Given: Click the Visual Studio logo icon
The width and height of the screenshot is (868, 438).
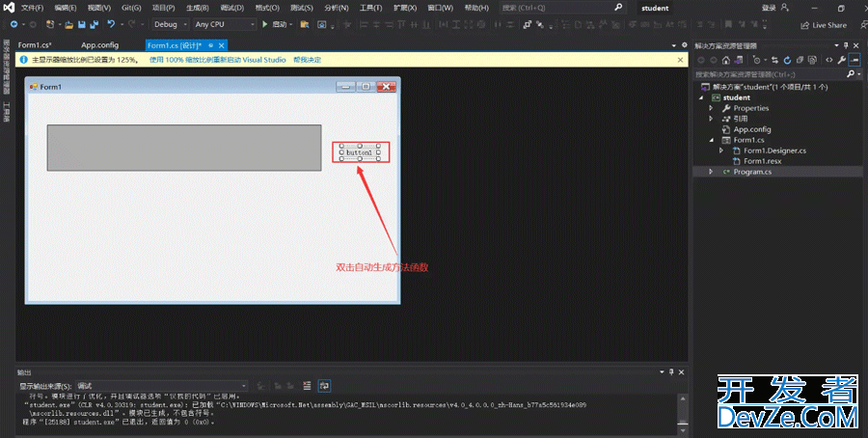Looking at the screenshot, I should 9,8.
